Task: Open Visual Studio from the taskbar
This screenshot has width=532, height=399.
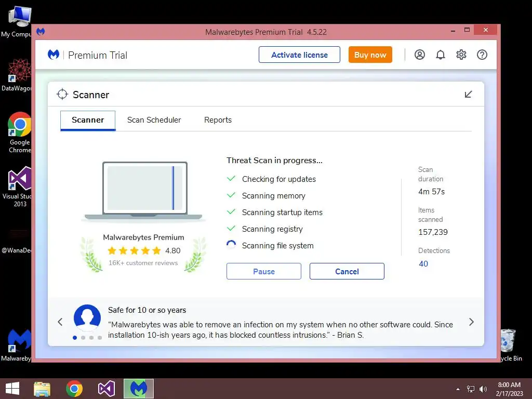Action: pos(107,389)
